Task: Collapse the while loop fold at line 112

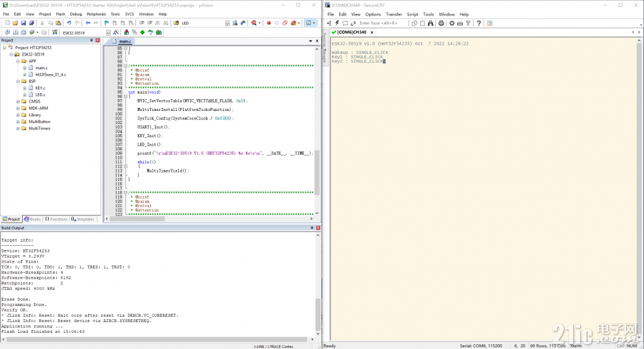Action: click(126, 166)
